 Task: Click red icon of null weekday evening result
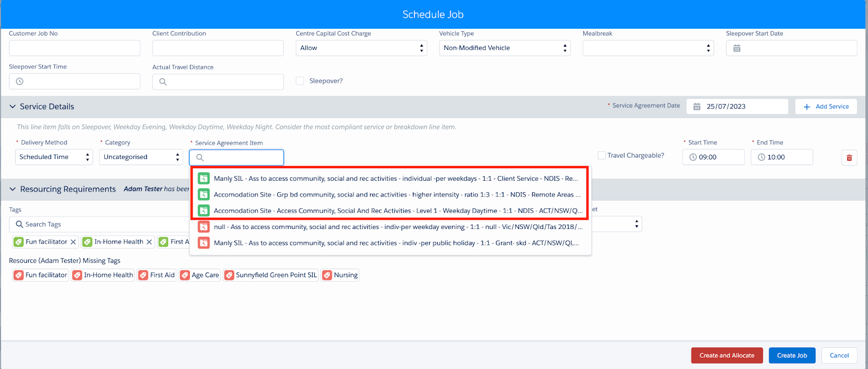click(203, 227)
